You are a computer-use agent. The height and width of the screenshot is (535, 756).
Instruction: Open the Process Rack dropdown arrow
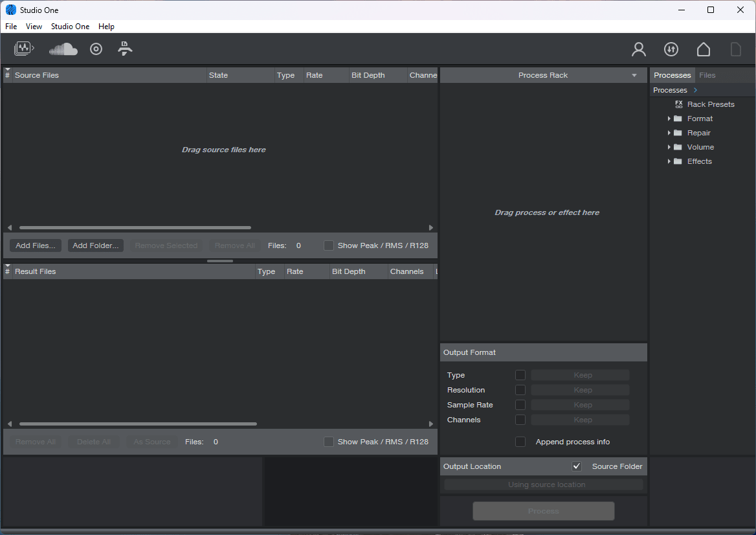coord(634,75)
